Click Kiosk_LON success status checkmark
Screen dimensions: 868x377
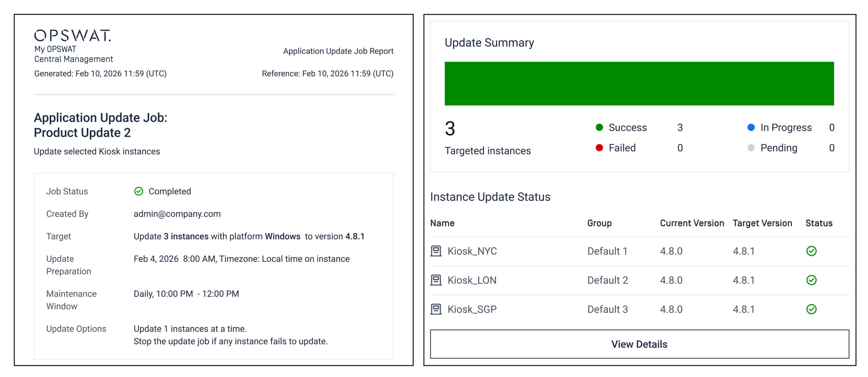(x=811, y=280)
